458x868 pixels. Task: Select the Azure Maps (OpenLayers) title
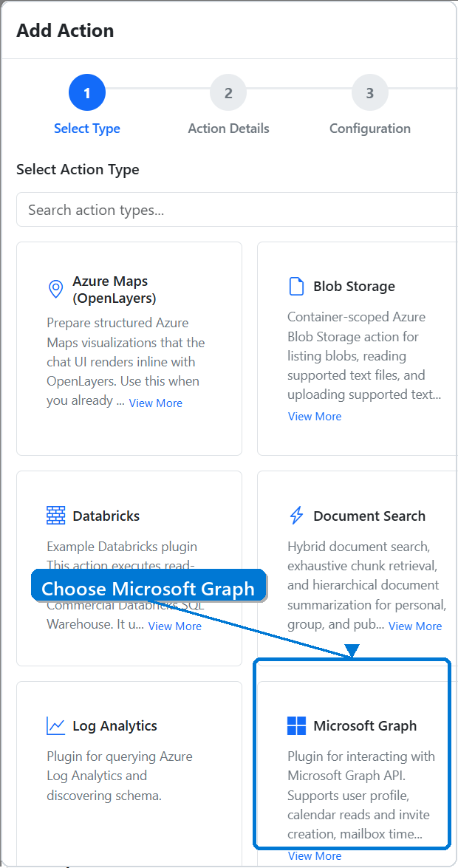point(115,290)
